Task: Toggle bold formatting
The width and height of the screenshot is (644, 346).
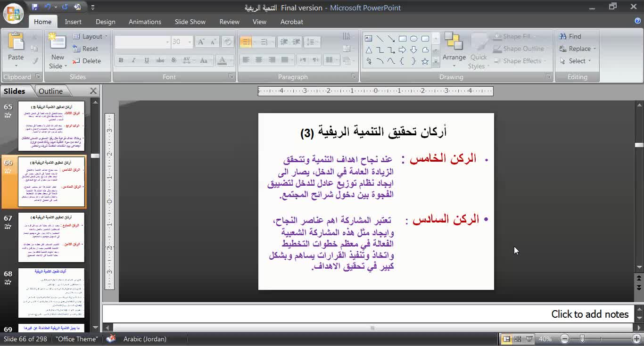Action: tap(121, 60)
